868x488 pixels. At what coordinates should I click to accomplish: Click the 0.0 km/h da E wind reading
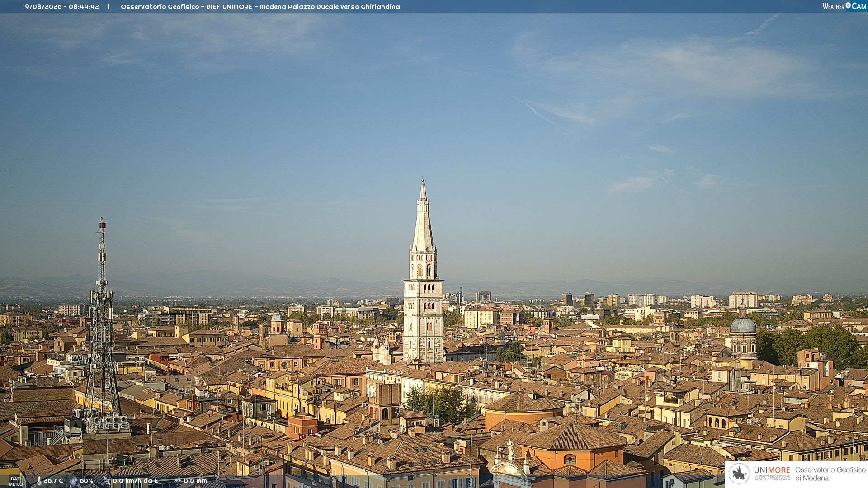(x=135, y=481)
